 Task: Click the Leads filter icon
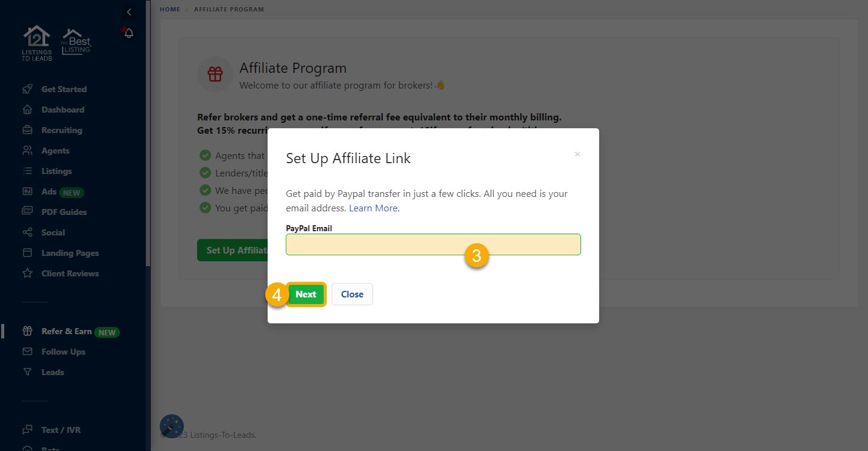pos(27,372)
